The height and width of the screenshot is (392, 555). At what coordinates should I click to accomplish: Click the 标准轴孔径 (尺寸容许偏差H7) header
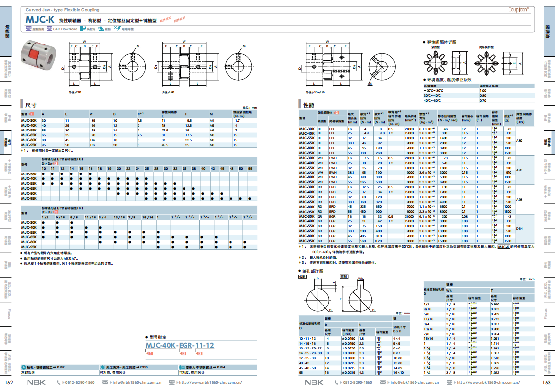coord(62,208)
